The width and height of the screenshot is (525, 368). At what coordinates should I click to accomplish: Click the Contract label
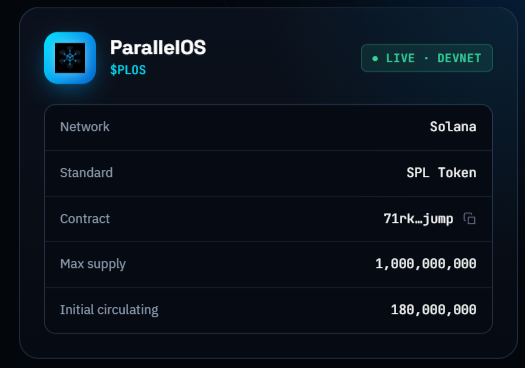pos(85,218)
